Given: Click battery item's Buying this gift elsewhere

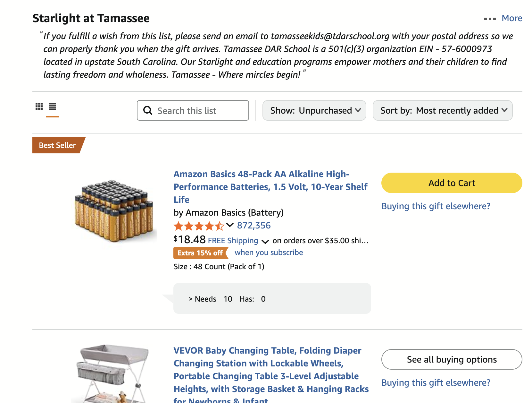Looking at the screenshot, I should 436,206.
